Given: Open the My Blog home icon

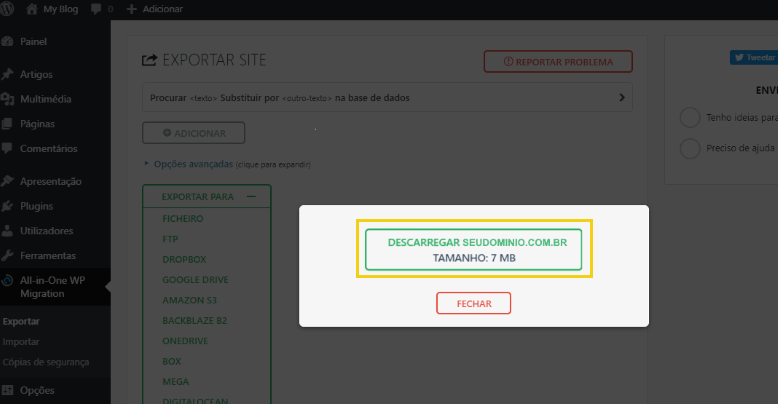Looking at the screenshot, I should coord(32,9).
